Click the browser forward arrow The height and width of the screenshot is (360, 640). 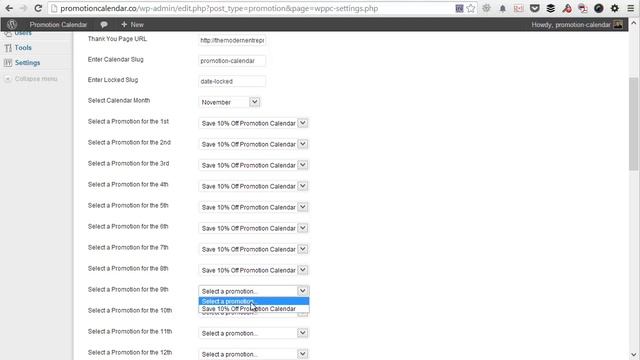coord(23,8)
